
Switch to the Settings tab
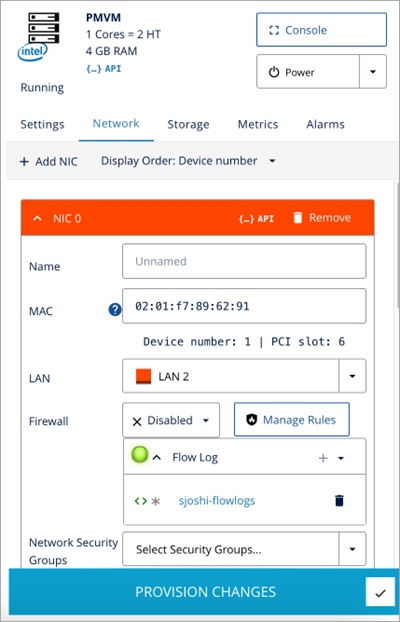42,124
